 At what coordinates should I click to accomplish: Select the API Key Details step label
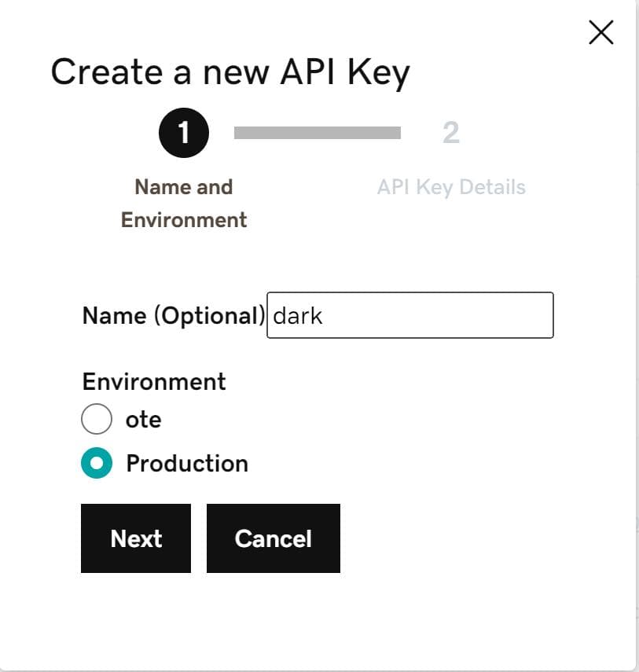[x=451, y=187]
